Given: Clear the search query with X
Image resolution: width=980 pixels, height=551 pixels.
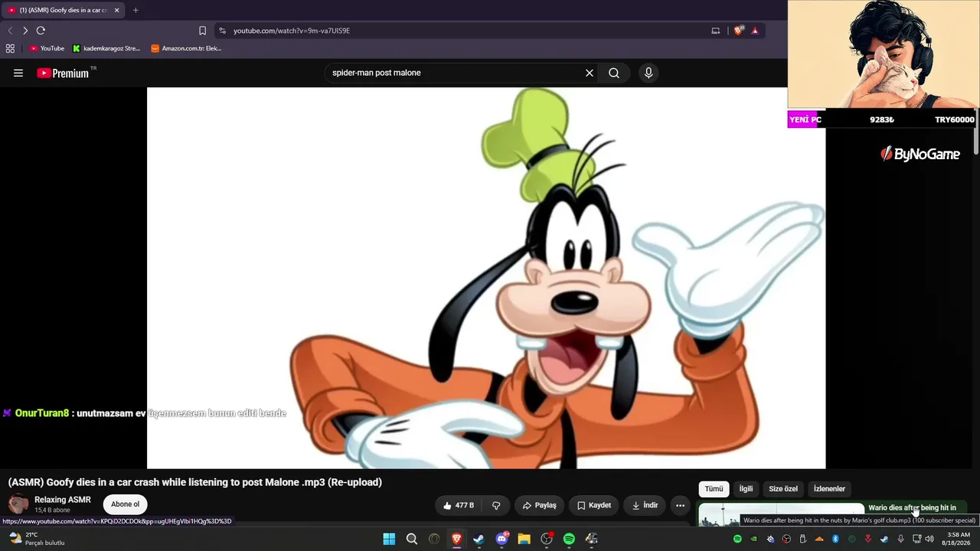Looking at the screenshot, I should 590,73.
